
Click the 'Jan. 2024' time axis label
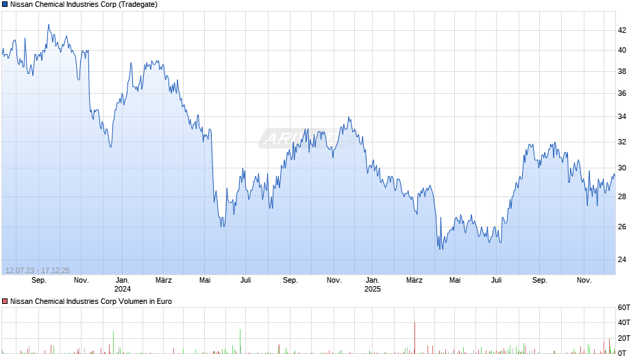123,285
